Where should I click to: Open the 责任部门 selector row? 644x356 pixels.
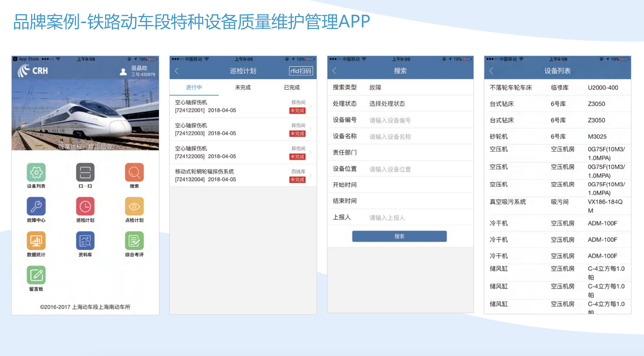400,152
